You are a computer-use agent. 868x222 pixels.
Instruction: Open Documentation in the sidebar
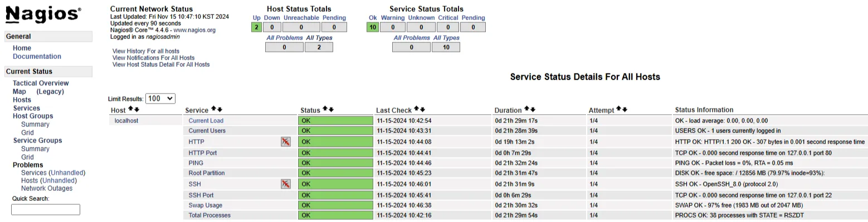pos(37,56)
